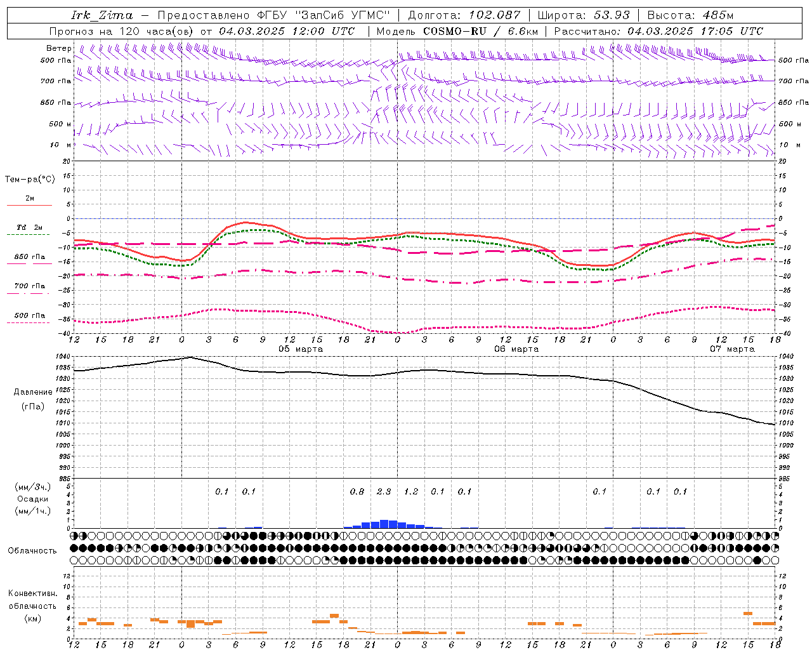
Task: Click the solid line sample under 2м legend
Action: pyautogui.click(x=29, y=206)
